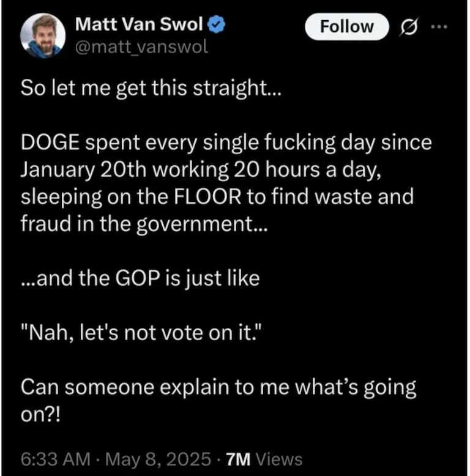The height and width of the screenshot is (476, 470).
Task: Follow Matt Van Swol
Action: pyautogui.click(x=347, y=27)
